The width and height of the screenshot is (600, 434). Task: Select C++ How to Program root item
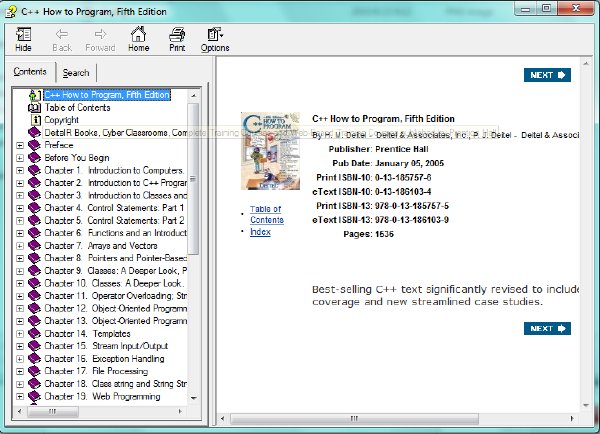pos(107,95)
